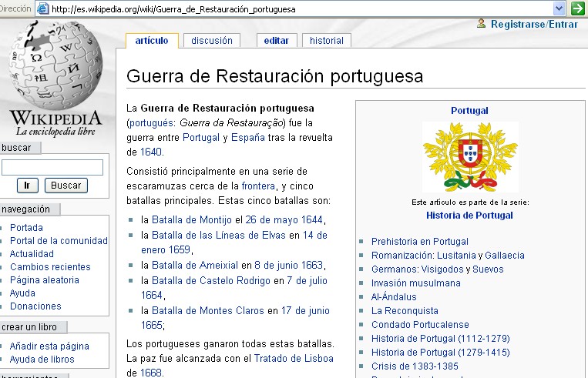This screenshot has width=588, height=378.
Task: Open Al-Ándalus link
Action: (394, 296)
